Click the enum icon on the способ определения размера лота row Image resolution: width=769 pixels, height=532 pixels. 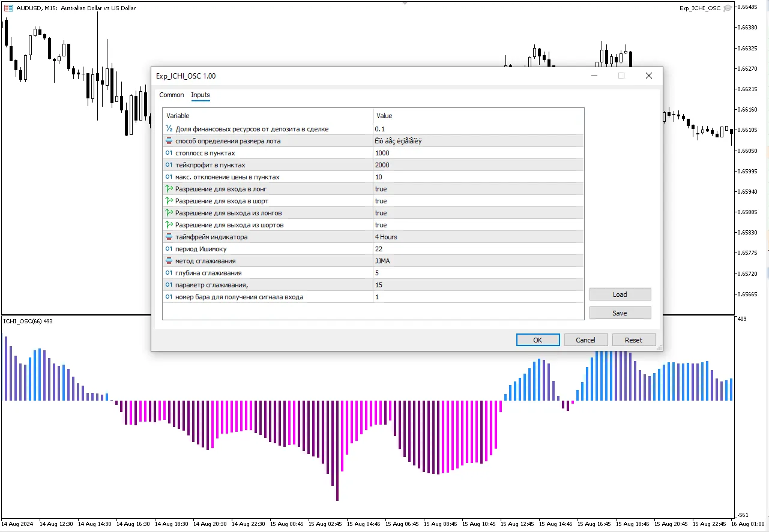169,141
